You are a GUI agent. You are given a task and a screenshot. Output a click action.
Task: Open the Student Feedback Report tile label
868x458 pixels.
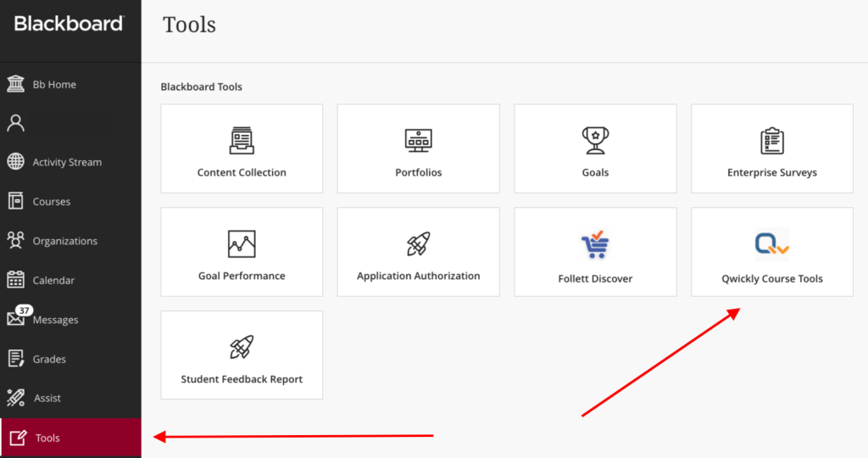click(242, 379)
